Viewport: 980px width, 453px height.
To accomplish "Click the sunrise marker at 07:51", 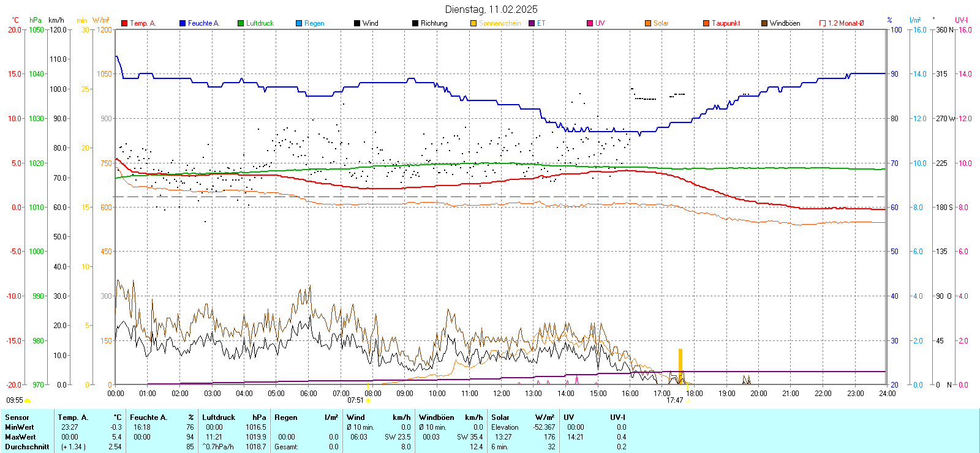I will coord(367,400).
